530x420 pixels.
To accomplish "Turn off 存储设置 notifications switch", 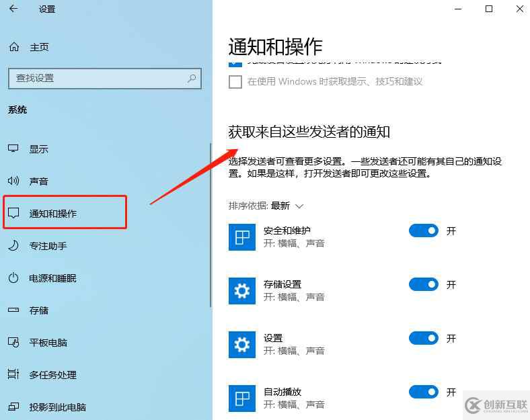I will pyautogui.click(x=424, y=285).
